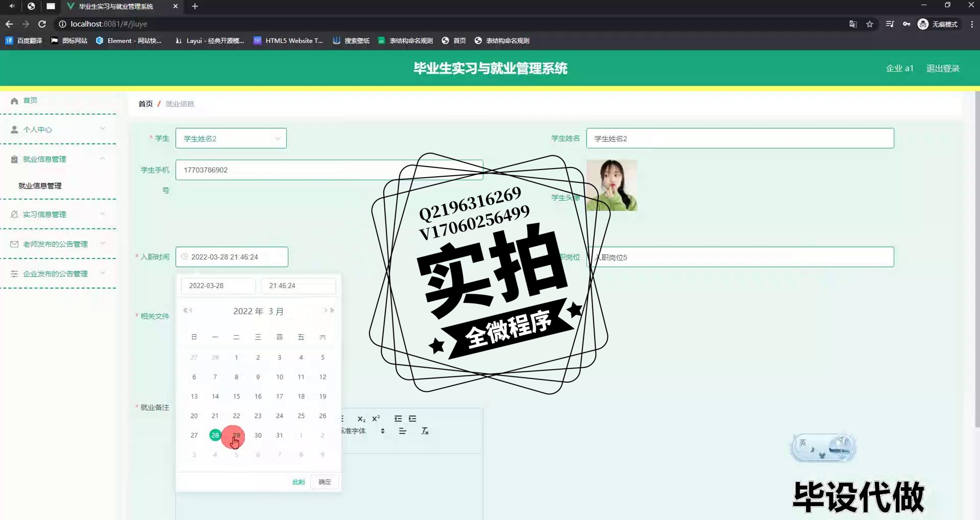Click the 学生姓名 input field
Image resolution: width=980 pixels, height=520 pixels.
pyautogui.click(x=740, y=138)
